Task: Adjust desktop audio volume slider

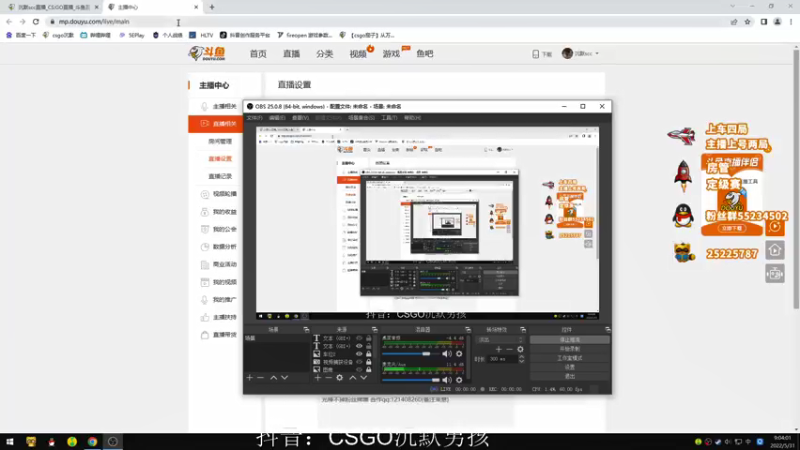Action: click(x=411, y=354)
